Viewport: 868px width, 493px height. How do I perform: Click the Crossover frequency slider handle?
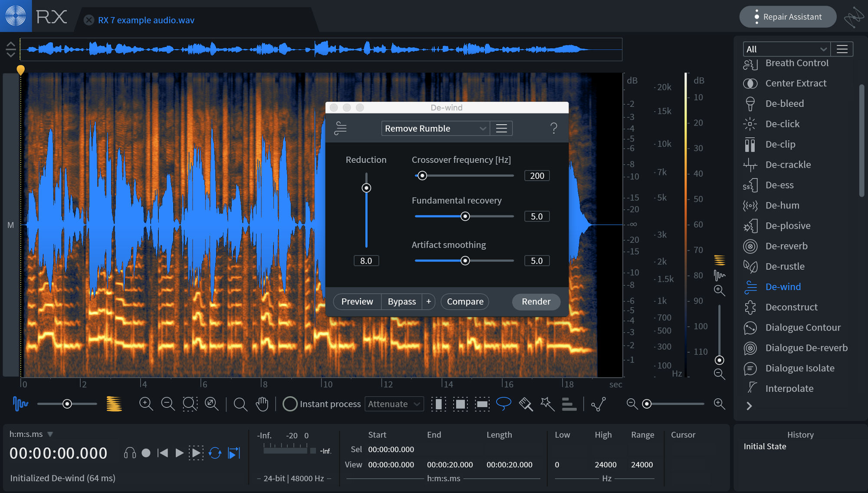click(x=422, y=175)
